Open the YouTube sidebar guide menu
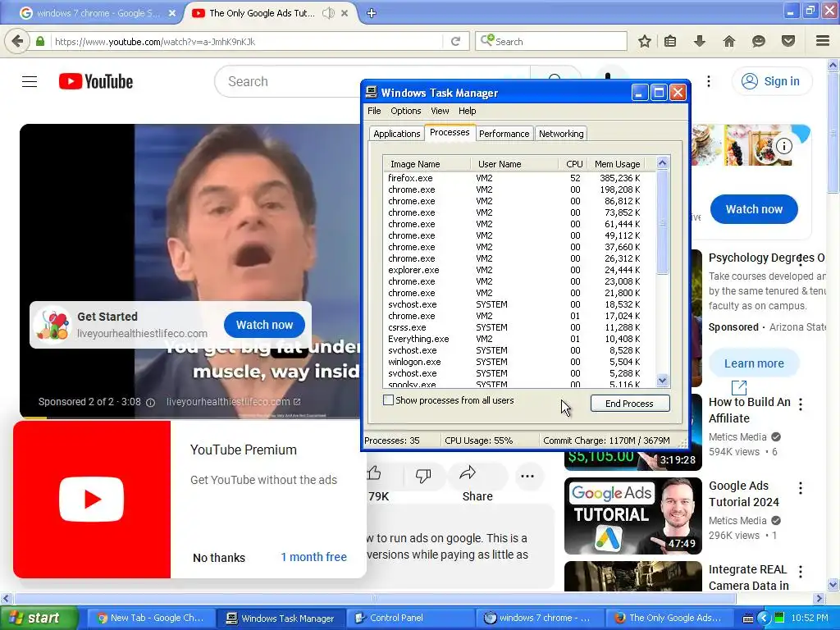Viewport: 840px width, 630px height. [30, 81]
